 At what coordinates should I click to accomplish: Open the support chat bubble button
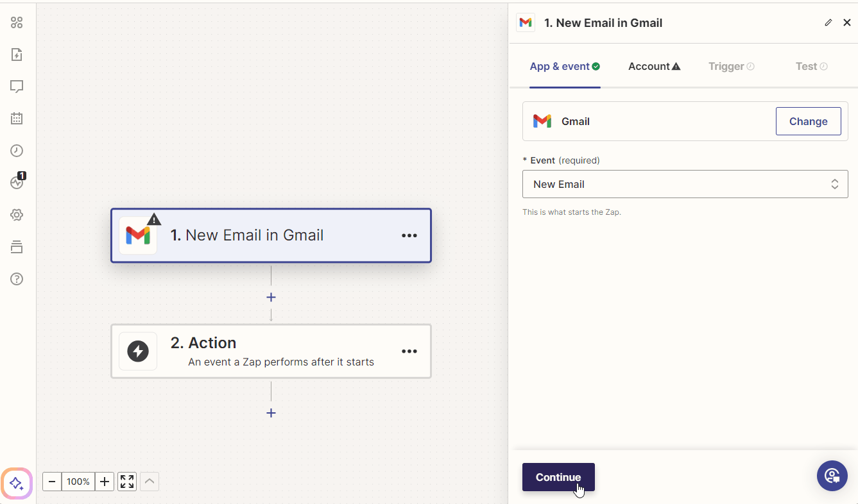(x=832, y=476)
